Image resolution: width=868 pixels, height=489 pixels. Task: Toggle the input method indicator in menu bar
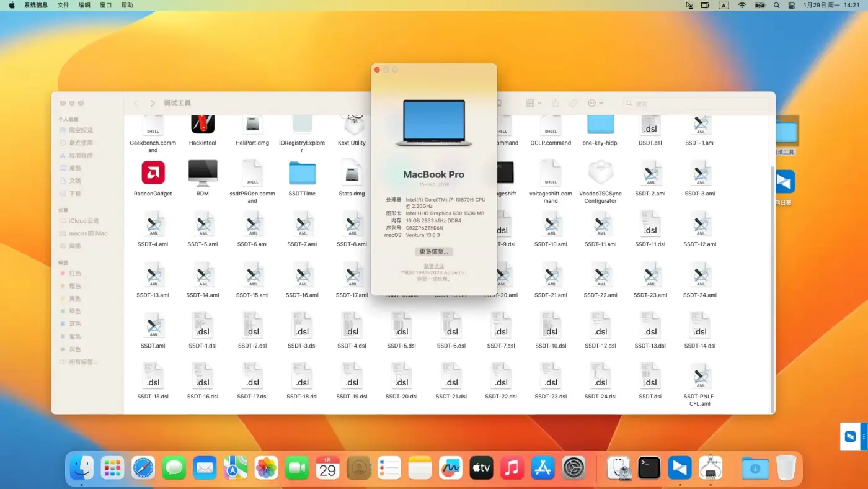point(724,5)
